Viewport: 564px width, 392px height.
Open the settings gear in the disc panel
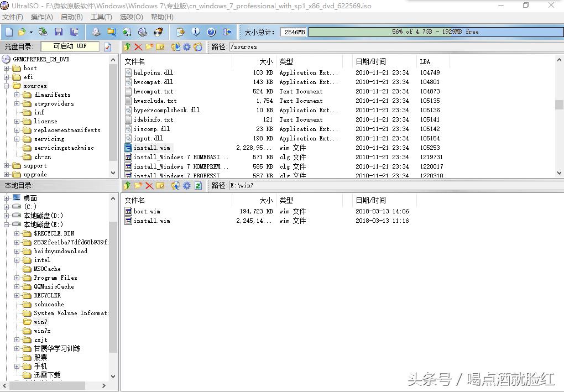[x=186, y=46]
